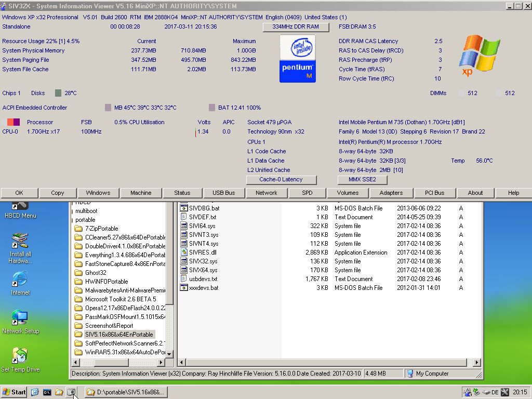The height and width of the screenshot is (399, 532).
Task: Click the file list horizontal scrollbar right arrow
Action: pos(477,362)
